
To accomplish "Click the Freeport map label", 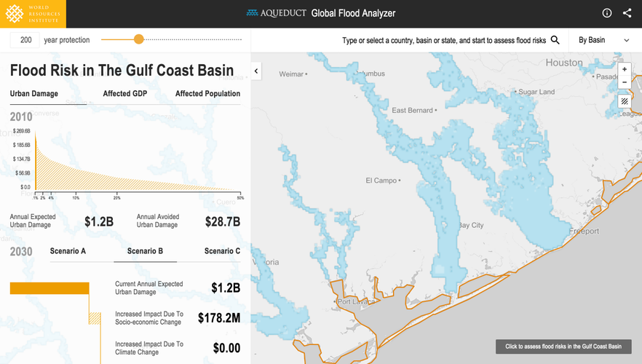I will (x=584, y=231).
